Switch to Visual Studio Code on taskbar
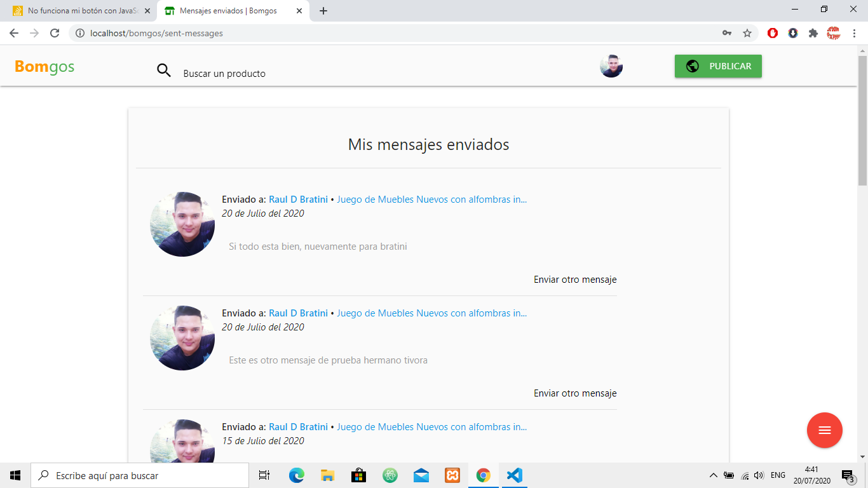Viewport: 868px width, 488px height. coord(515,475)
